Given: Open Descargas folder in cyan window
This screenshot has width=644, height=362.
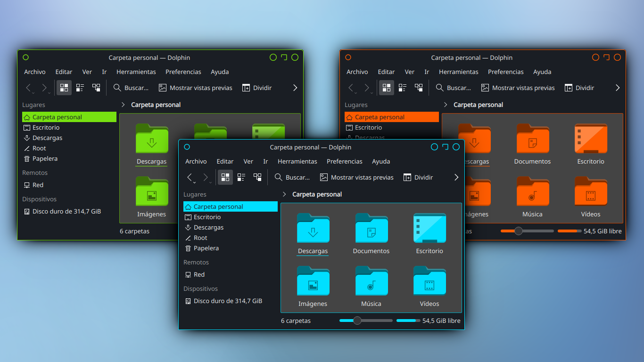Looking at the screenshot, I should [x=313, y=234].
